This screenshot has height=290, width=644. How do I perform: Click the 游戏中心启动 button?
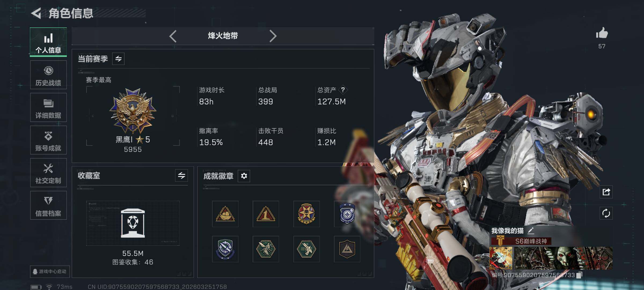(x=50, y=271)
